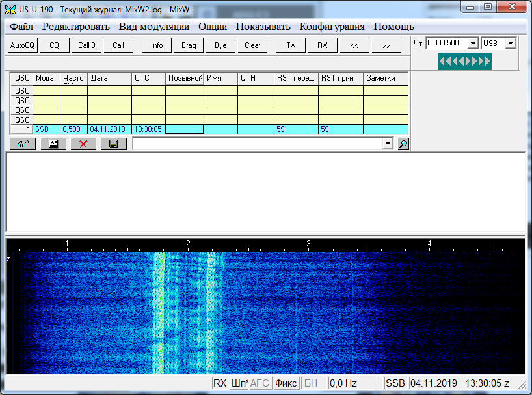Click the search text field below log
Screen dimensions: 532x395
(258, 144)
